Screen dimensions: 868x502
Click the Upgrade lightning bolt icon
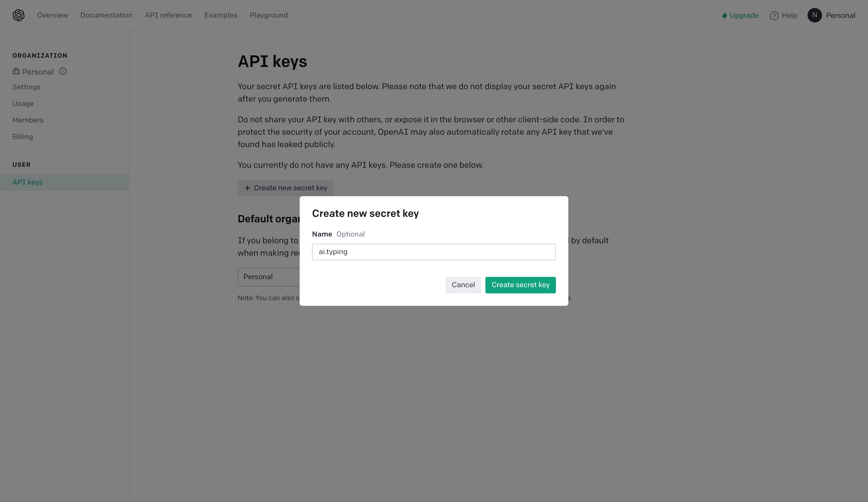pyautogui.click(x=724, y=15)
